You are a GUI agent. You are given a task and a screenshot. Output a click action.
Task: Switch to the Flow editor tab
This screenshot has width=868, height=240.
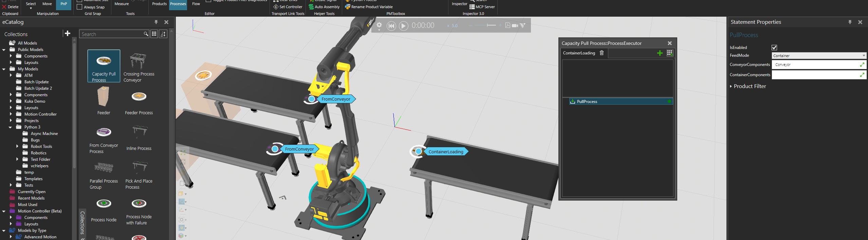196,4
